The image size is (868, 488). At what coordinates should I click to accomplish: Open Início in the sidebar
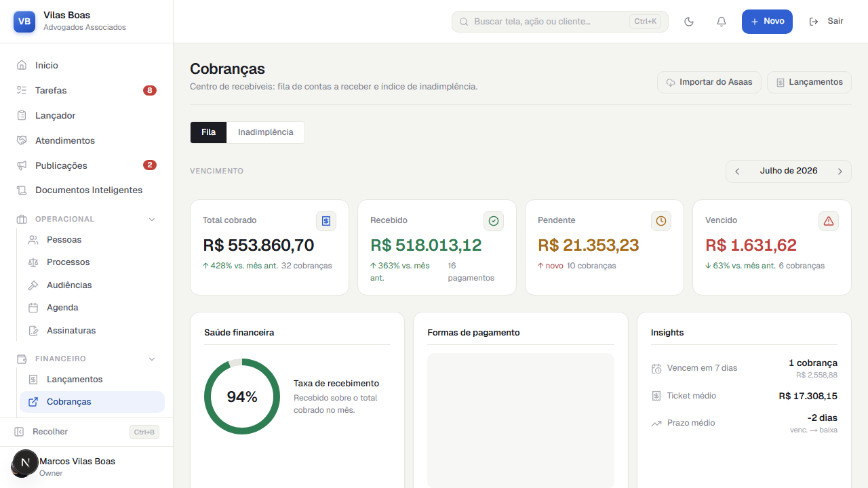[x=87, y=66]
